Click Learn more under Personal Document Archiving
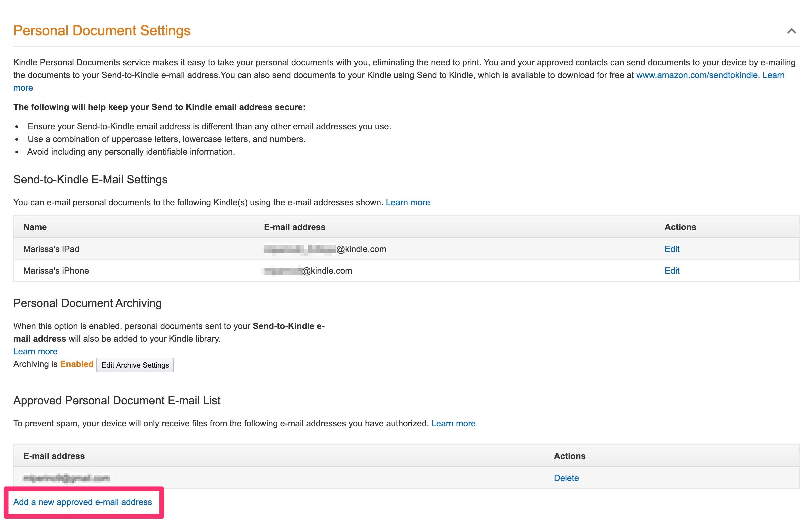The height and width of the screenshot is (521, 812). tap(35, 351)
